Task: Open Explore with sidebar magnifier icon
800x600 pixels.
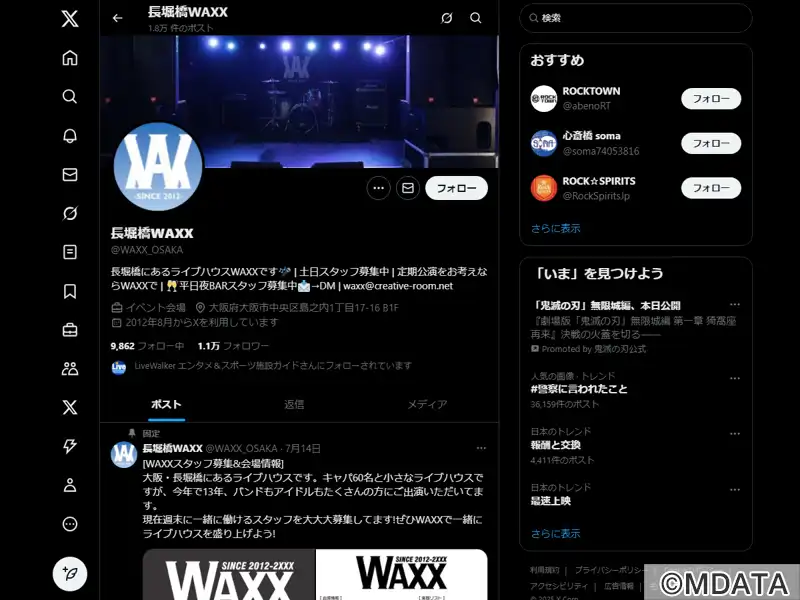Action: coord(70,96)
